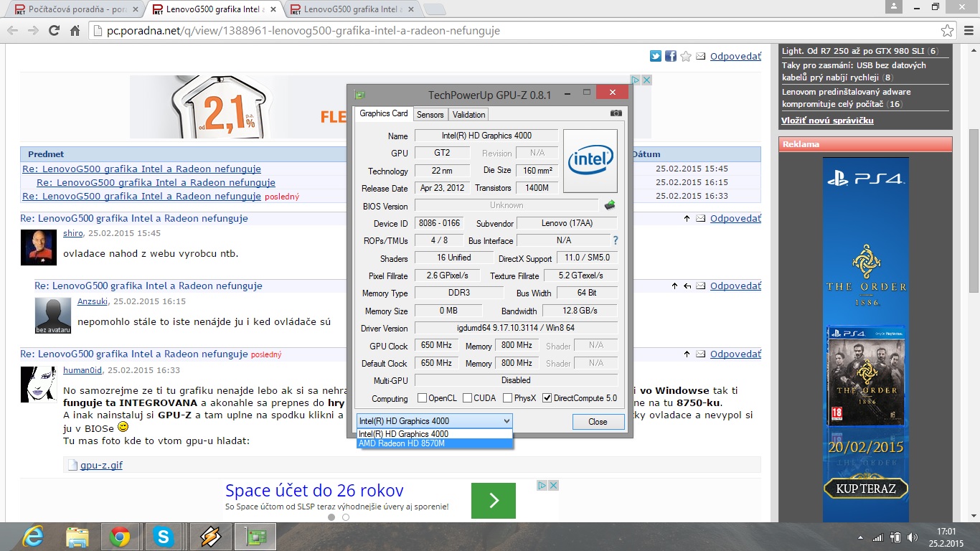Switch to the Graphics Card tab
Screen dimensions: 980x551
coord(384,113)
